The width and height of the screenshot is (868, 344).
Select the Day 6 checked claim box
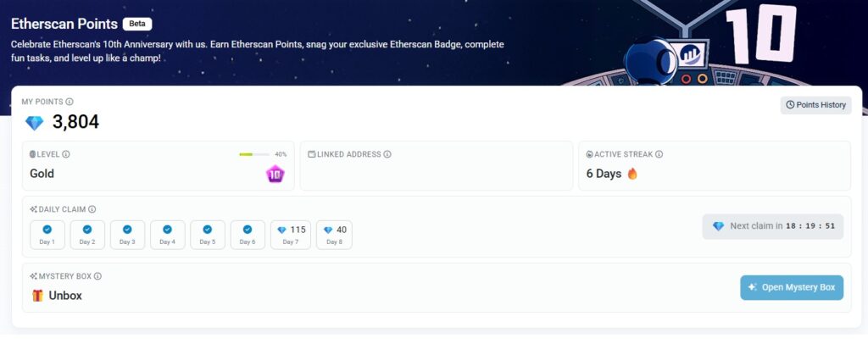[x=248, y=235]
